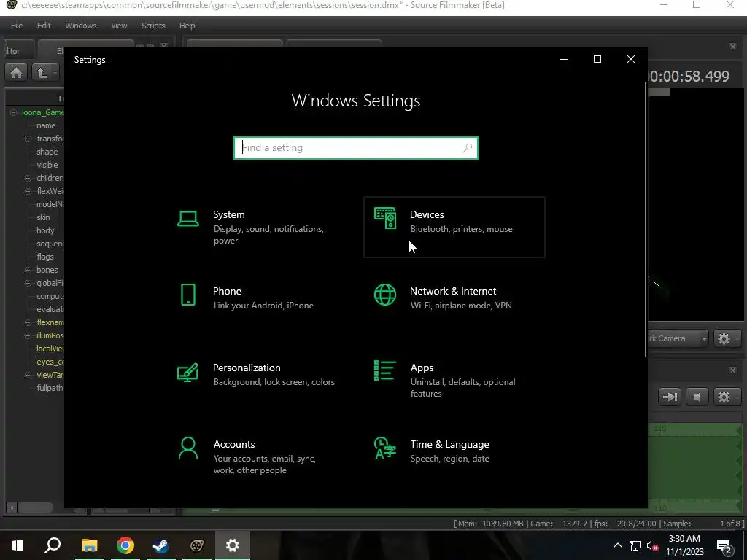Expand the children tree node

pos(28,178)
